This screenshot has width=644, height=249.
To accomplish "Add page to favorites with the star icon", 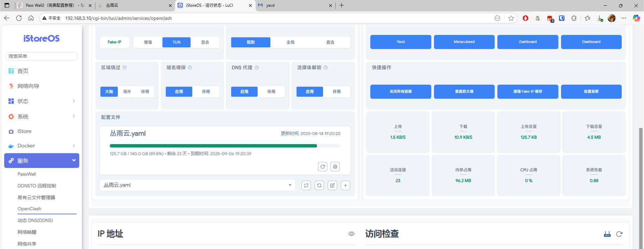I will point(511,18).
